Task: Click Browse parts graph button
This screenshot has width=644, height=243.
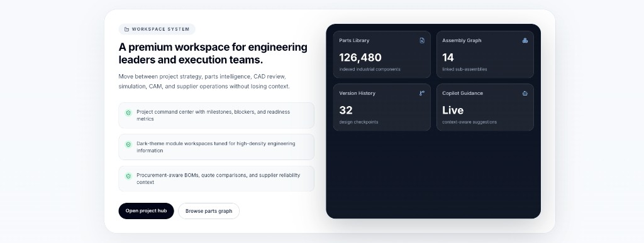Action: (x=209, y=211)
